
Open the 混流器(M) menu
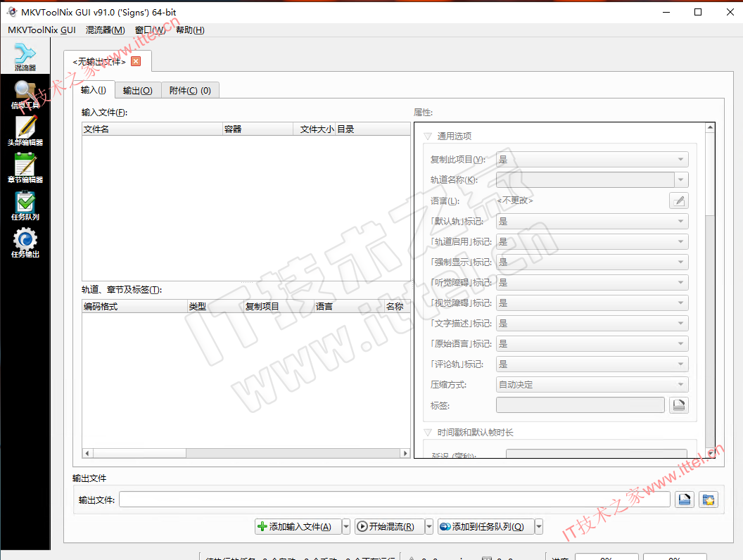pos(106,30)
